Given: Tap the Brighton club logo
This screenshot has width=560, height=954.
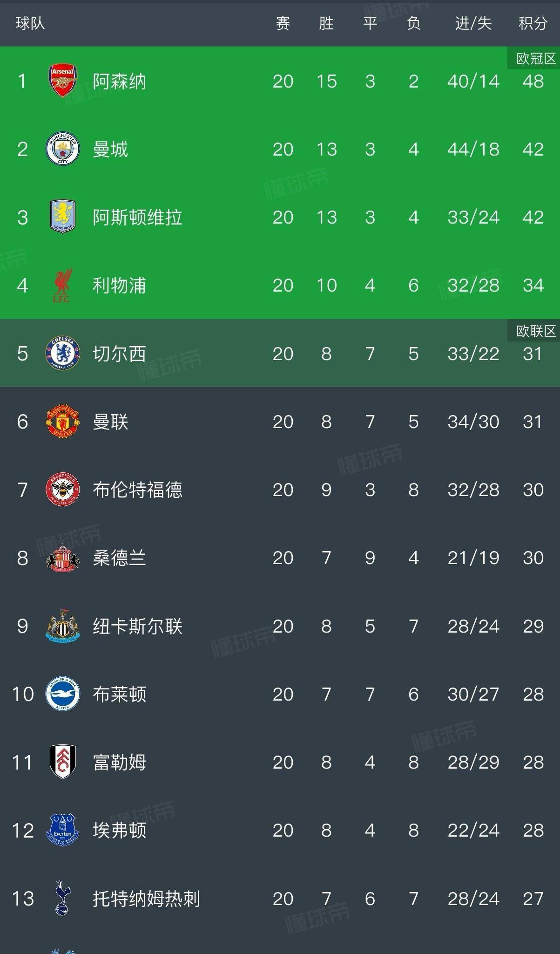Looking at the screenshot, I should click(62, 694).
